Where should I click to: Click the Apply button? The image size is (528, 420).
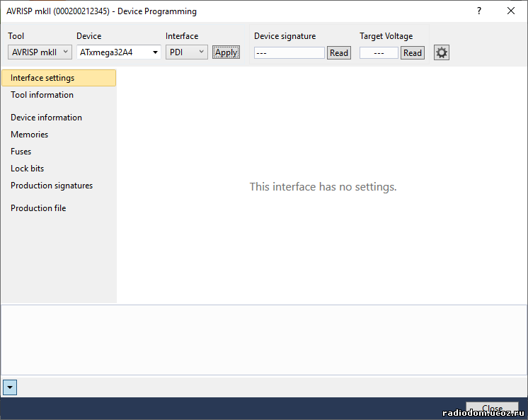tap(226, 52)
